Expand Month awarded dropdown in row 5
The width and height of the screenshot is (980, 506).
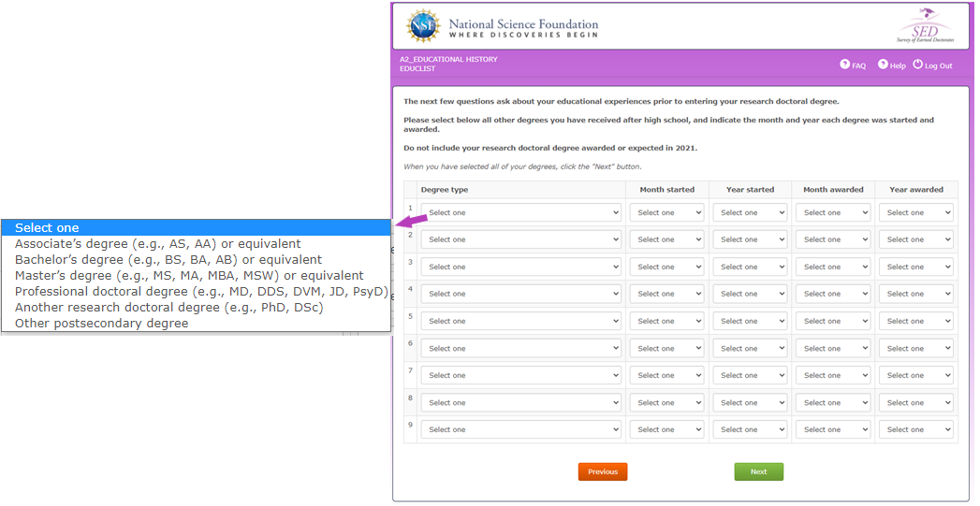pyautogui.click(x=832, y=322)
